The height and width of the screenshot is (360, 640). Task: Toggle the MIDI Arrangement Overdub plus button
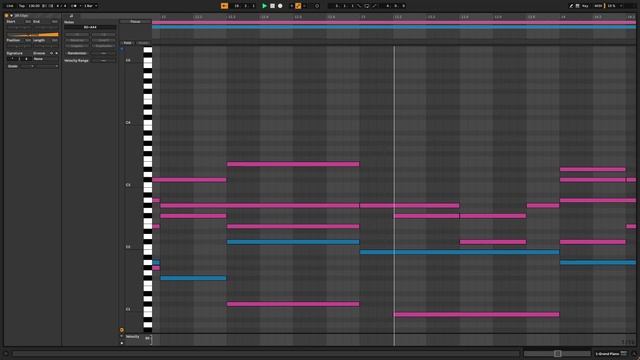292,6
